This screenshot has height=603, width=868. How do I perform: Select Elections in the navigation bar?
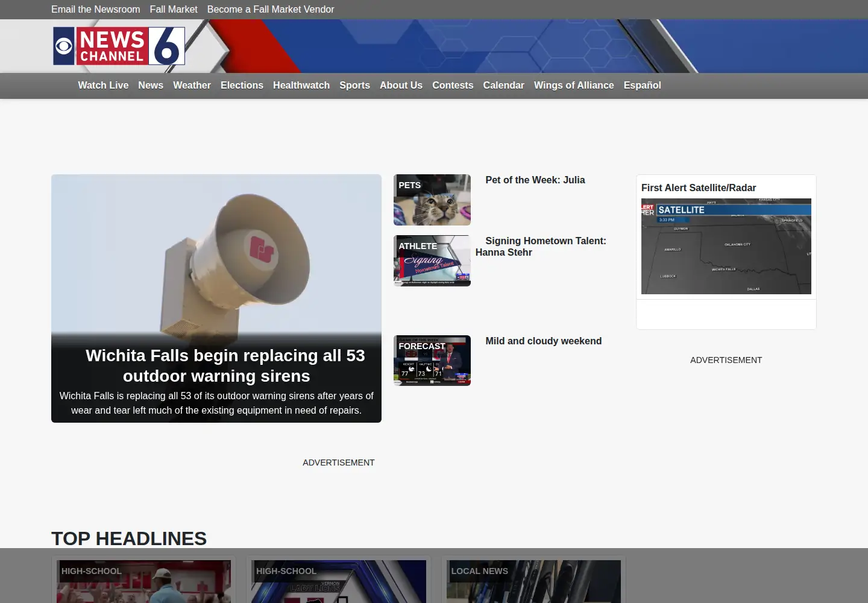[242, 86]
